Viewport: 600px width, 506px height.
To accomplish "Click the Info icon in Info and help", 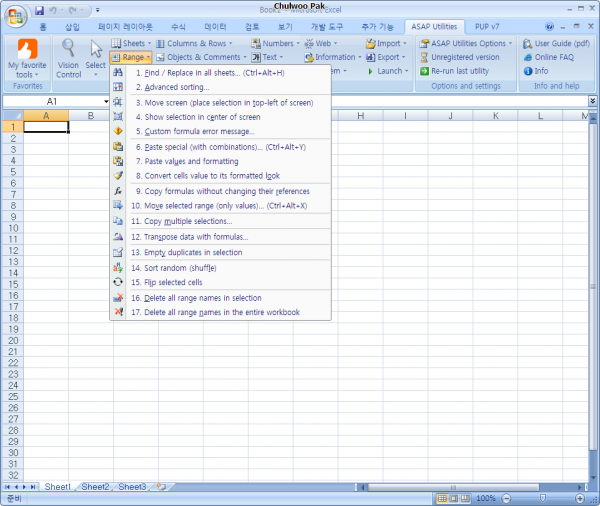I will click(x=528, y=71).
